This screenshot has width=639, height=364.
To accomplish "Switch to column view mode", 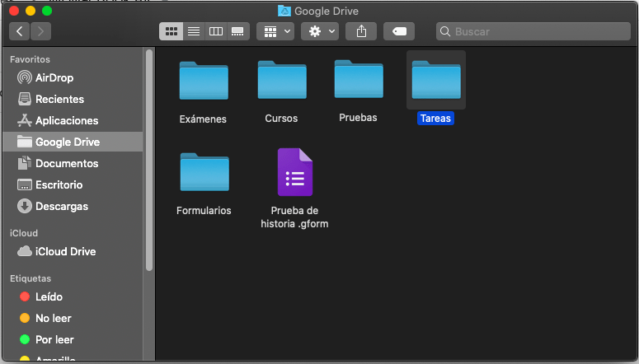I will [x=216, y=31].
